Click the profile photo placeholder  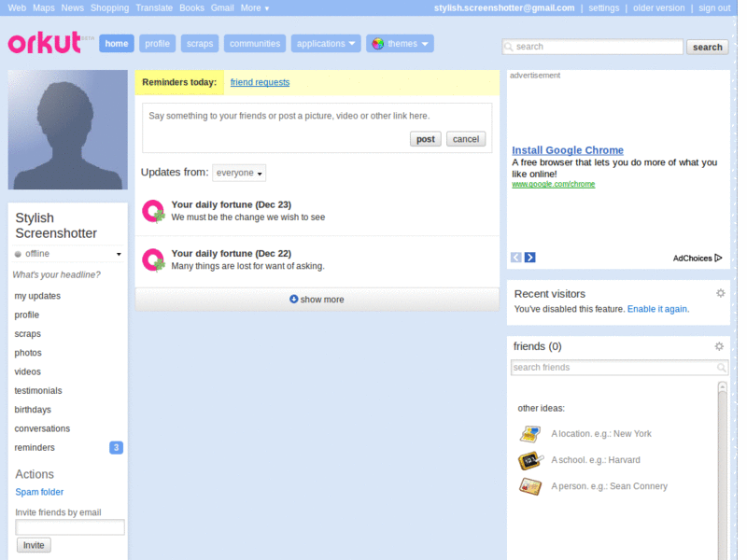tap(67, 130)
